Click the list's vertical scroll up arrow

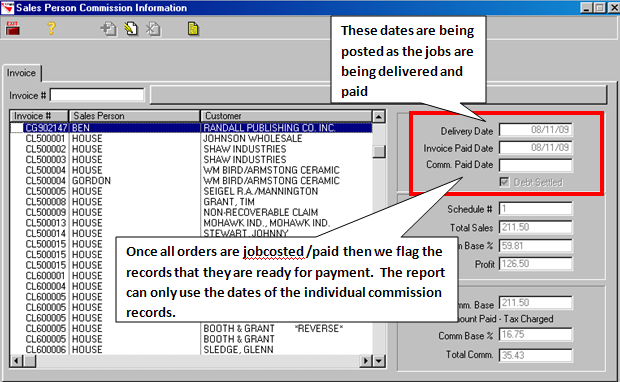(379, 116)
